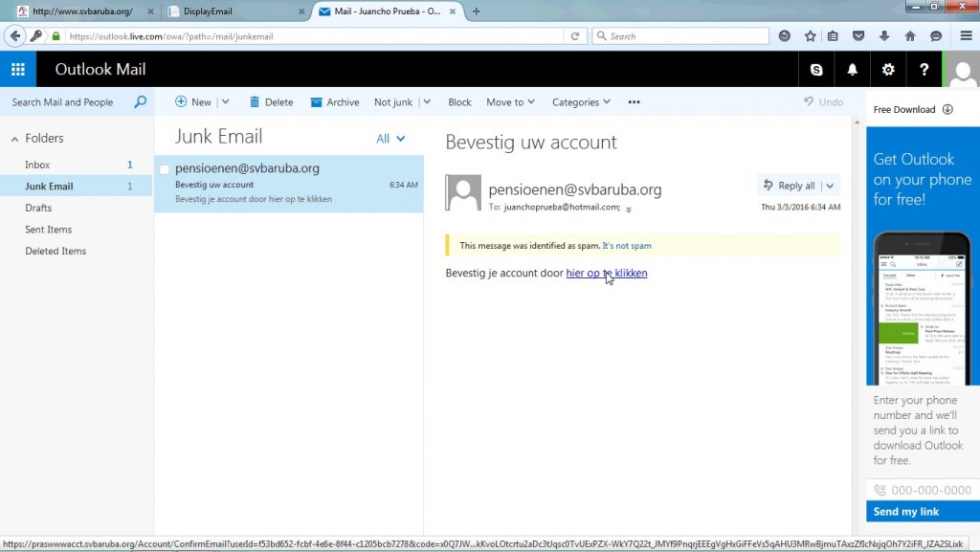Click the search magnifier in Search Mail and People
This screenshot has width=980, height=552.
point(140,101)
